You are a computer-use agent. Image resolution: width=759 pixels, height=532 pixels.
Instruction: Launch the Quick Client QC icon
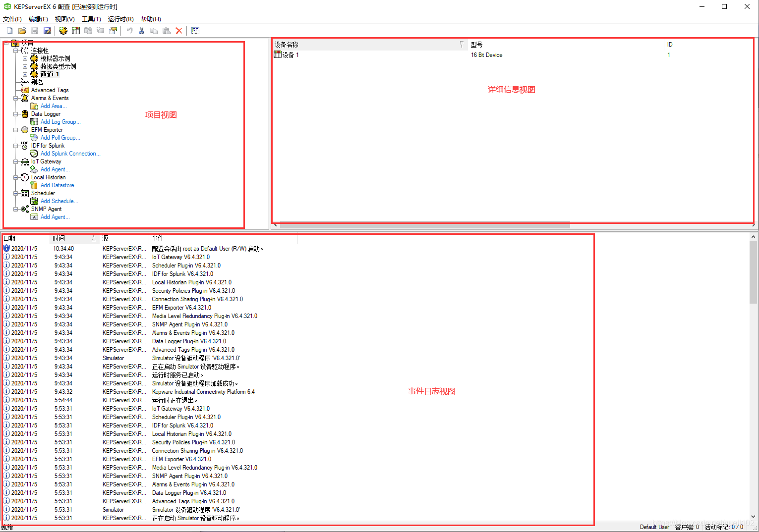195,31
